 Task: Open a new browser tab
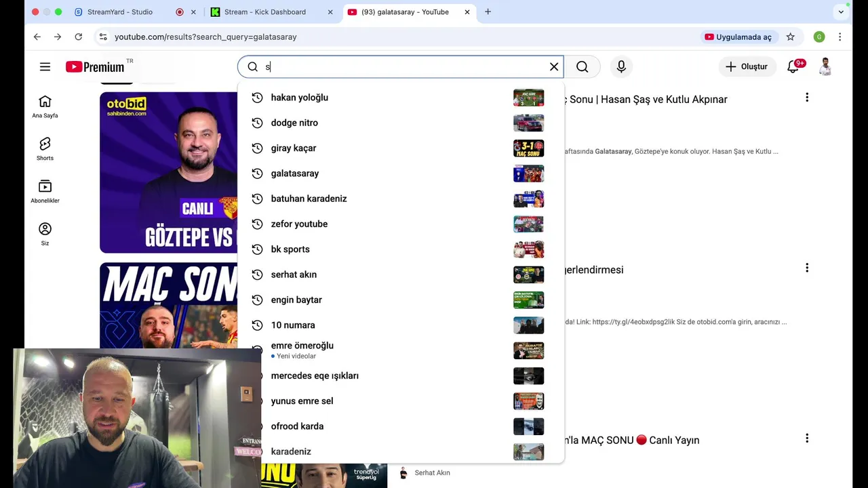click(488, 12)
